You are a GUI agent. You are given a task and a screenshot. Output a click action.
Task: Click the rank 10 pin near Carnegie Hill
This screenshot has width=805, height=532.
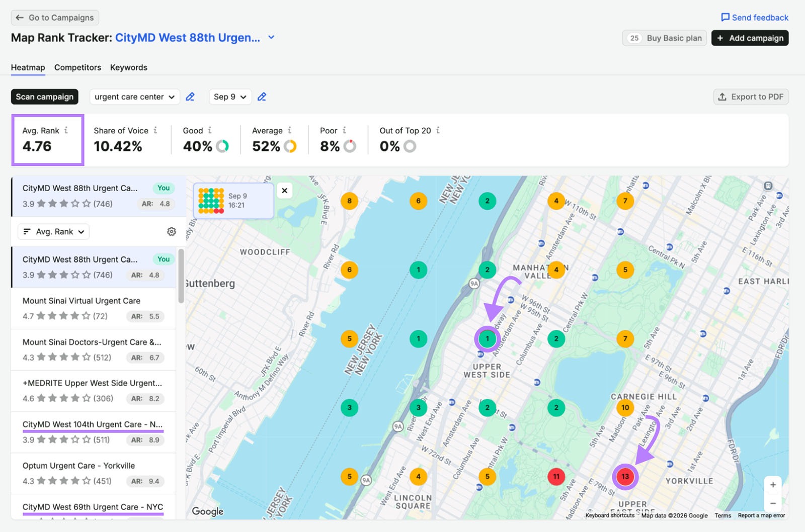[x=625, y=408]
